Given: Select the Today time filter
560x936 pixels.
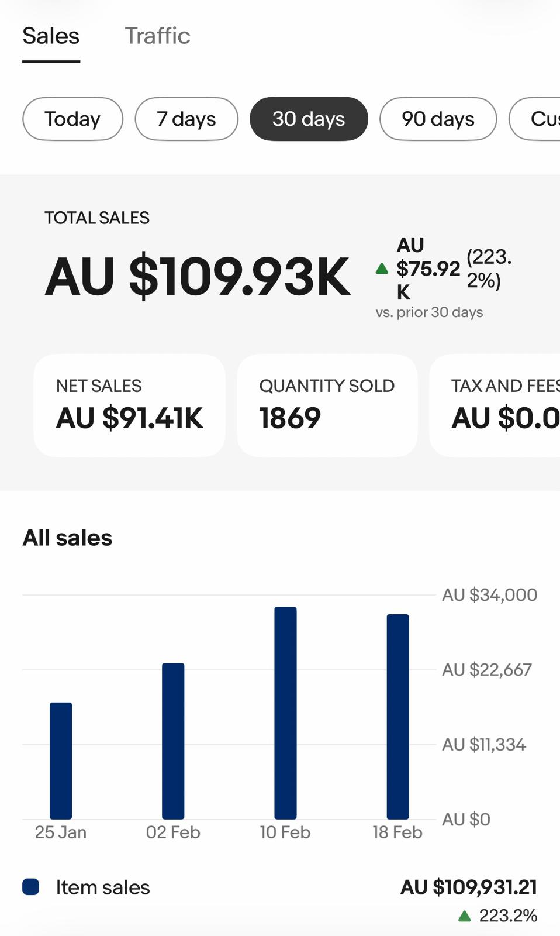Looking at the screenshot, I should 72,119.
